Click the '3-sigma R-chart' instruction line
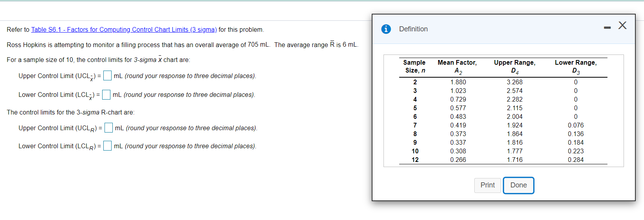The height and width of the screenshot is (220, 644). [x=70, y=112]
